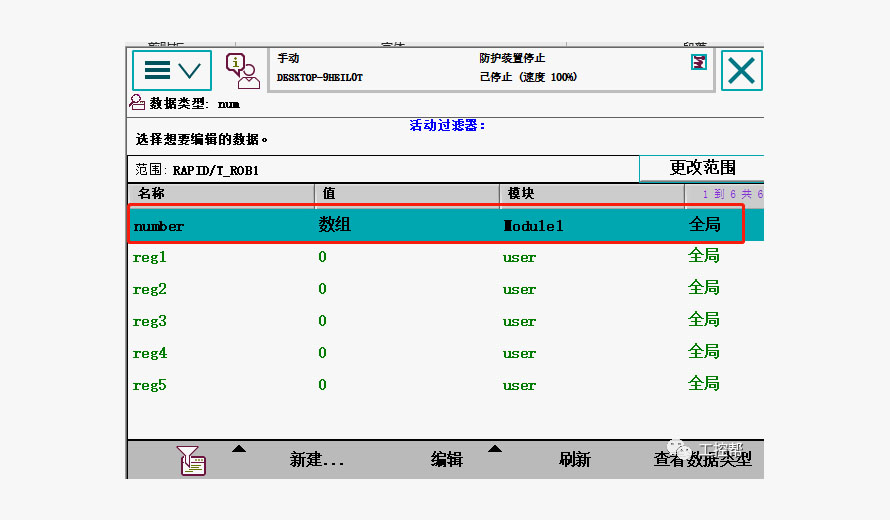Select the reg3 data row
Viewport: 890px width, 520px height.
pyautogui.click(x=445, y=320)
